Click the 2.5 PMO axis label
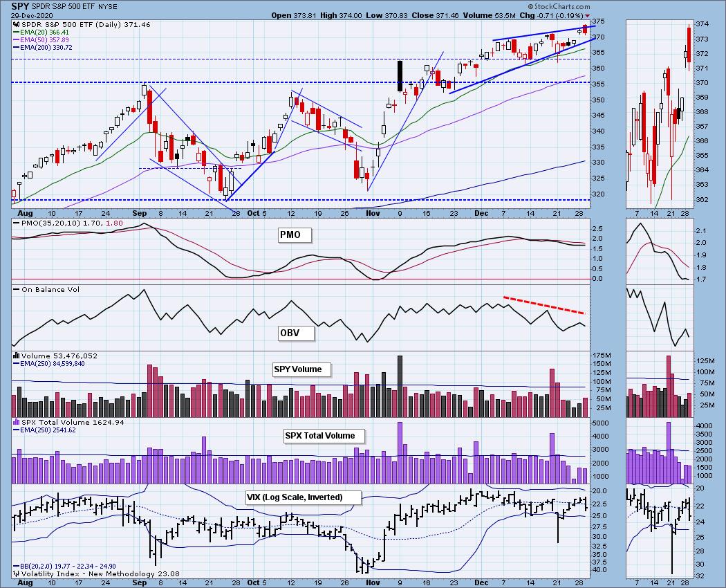Screen dimensions: 726x588 (x=597, y=229)
